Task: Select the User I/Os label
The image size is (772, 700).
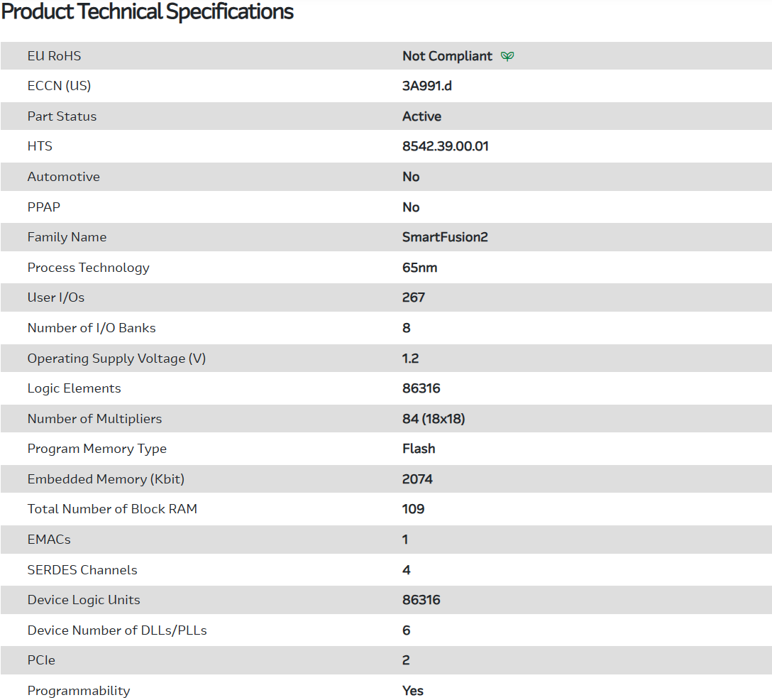Action: click(55, 297)
